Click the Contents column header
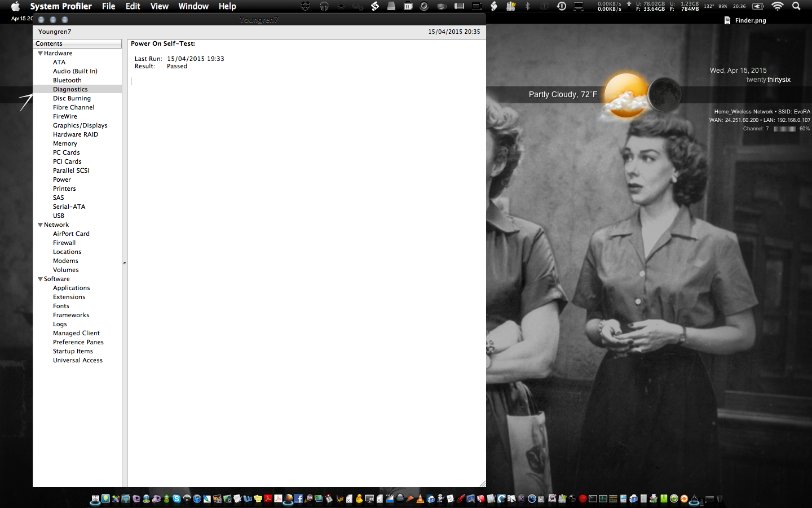812x508 pixels. pos(77,43)
